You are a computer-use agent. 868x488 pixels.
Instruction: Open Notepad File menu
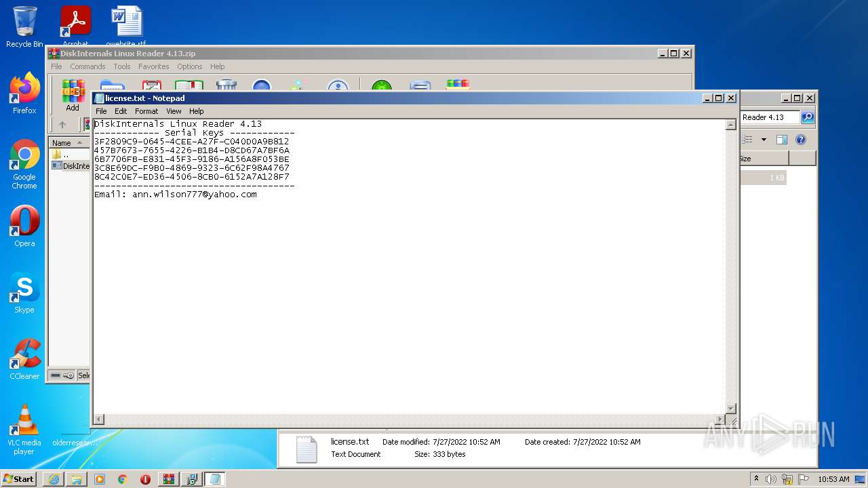(101, 111)
